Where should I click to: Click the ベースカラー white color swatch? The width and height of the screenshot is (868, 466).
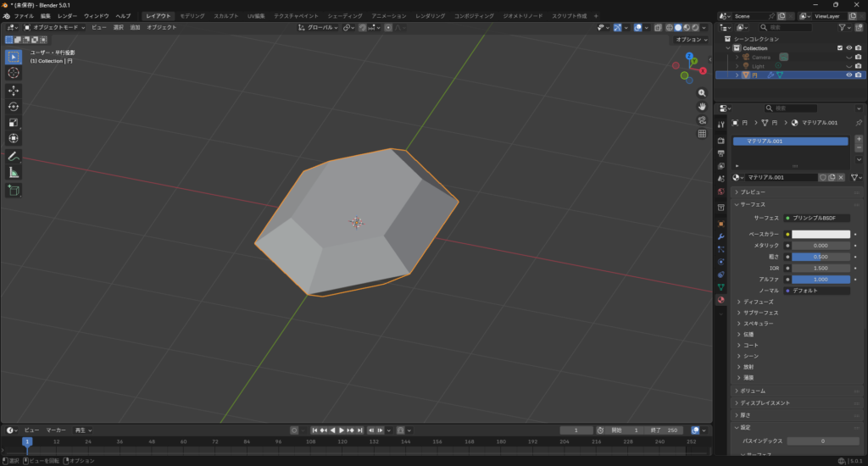[821, 234]
